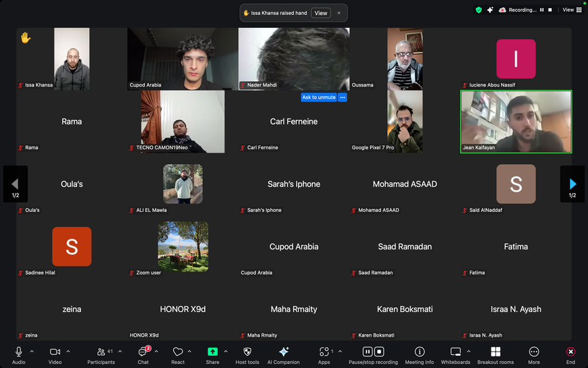Pause the recording from the top bar
588x368 pixels.
(542, 10)
